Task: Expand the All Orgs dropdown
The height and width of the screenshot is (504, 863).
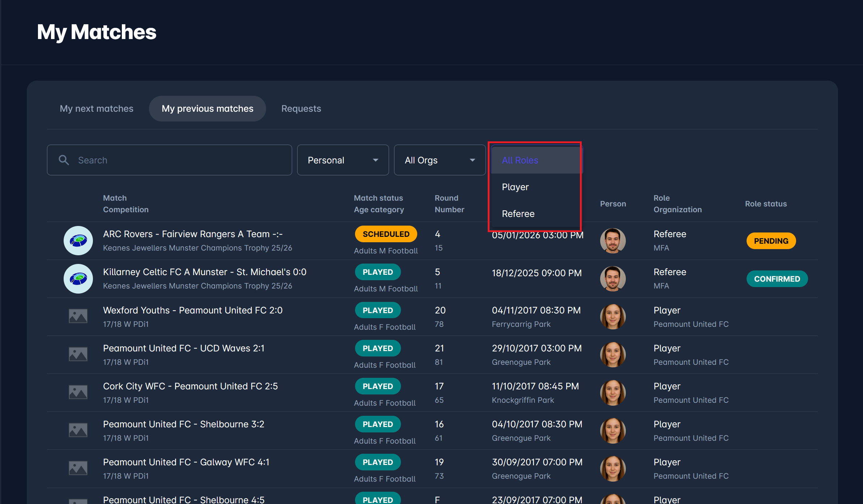Action: point(440,160)
